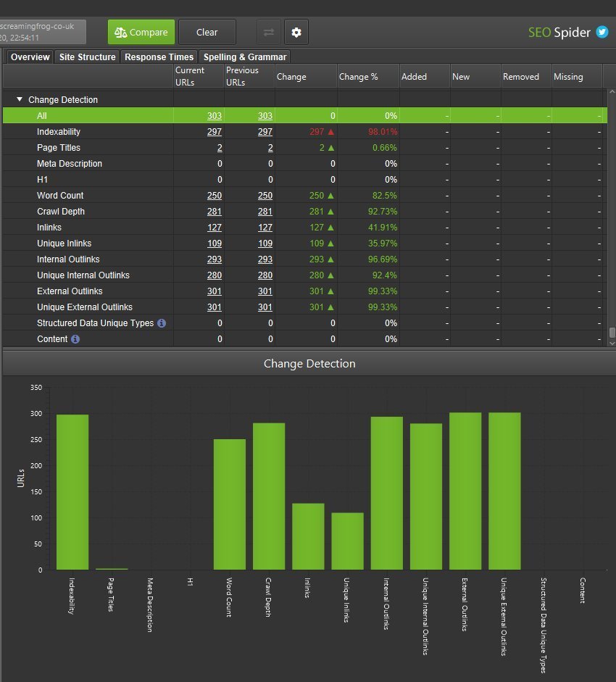Click the 297 Previous URLs link for Indexability
Viewport: 616px width, 682px height.
[x=265, y=131]
